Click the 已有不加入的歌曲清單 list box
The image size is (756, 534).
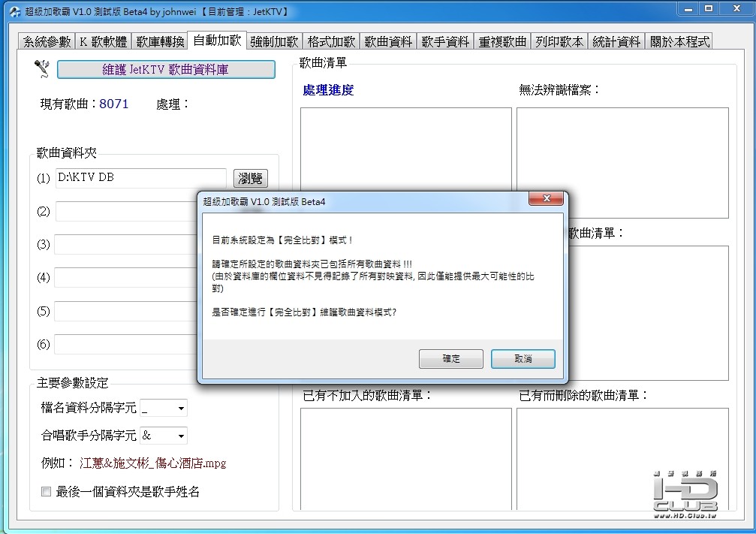point(406,459)
